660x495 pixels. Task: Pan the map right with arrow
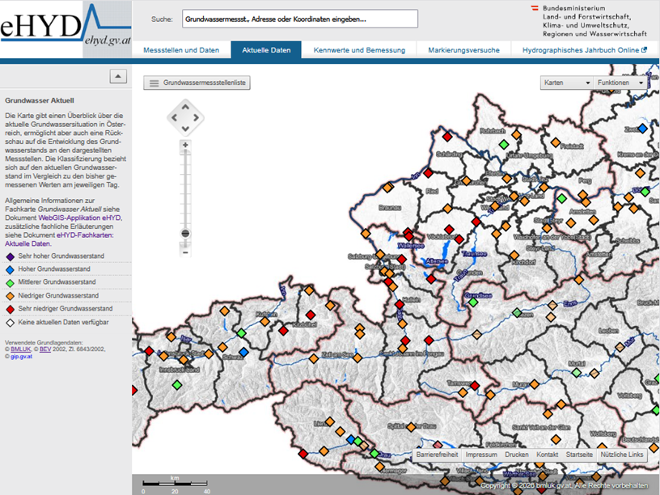pos(198,118)
